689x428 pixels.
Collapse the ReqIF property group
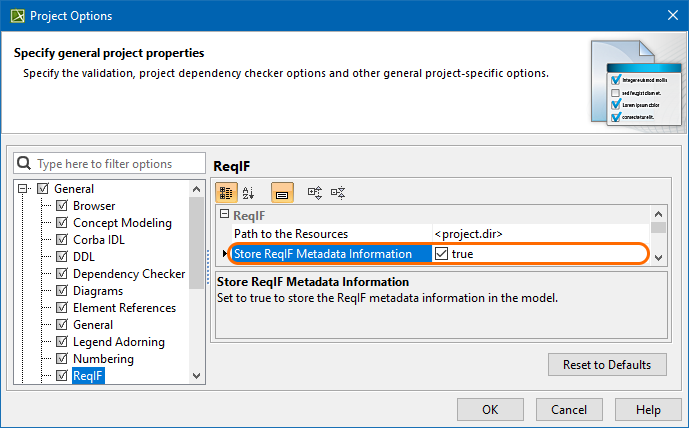click(225, 215)
